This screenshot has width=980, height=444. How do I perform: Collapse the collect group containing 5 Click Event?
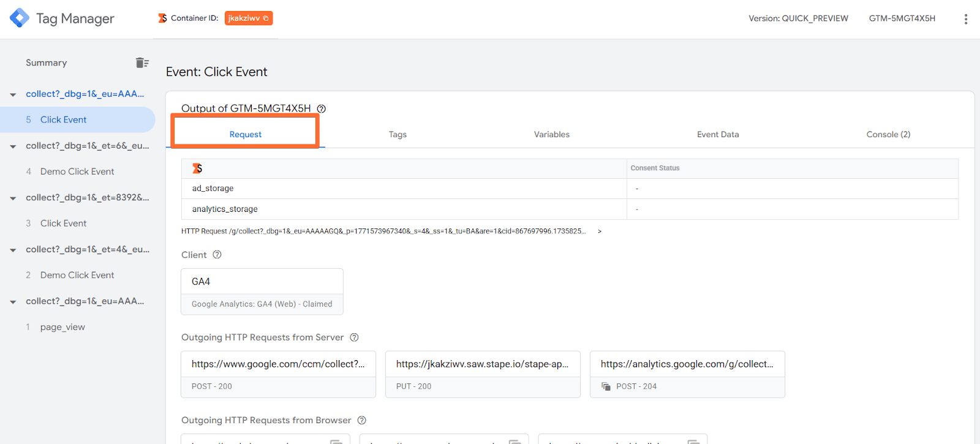[x=13, y=95]
